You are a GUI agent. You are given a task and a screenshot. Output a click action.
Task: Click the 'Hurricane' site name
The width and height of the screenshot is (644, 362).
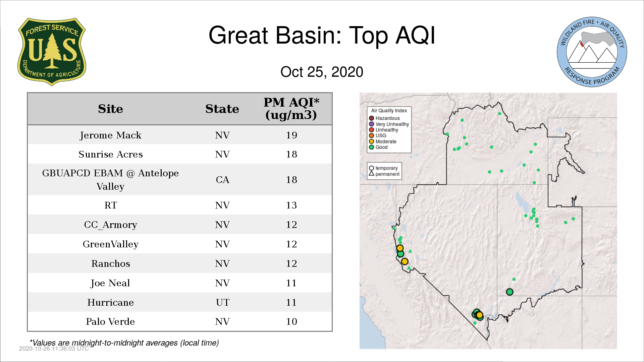click(x=110, y=302)
